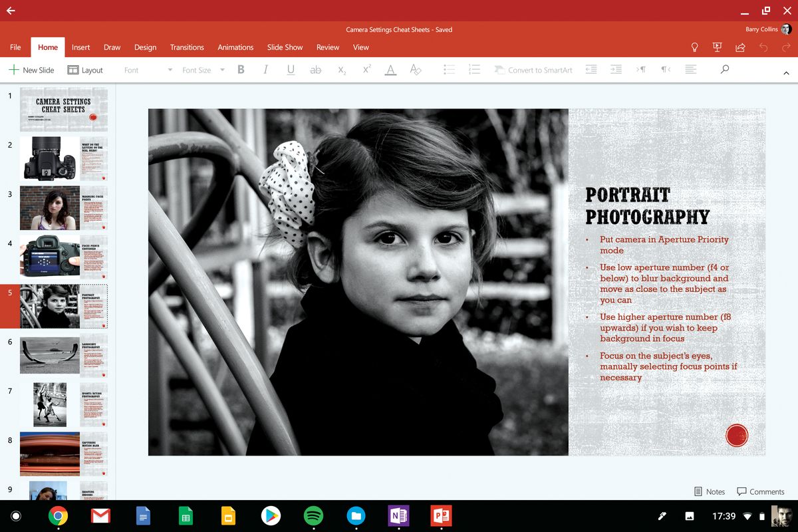Increase the indent level
The height and width of the screenshot is (532, 798).
615,69
